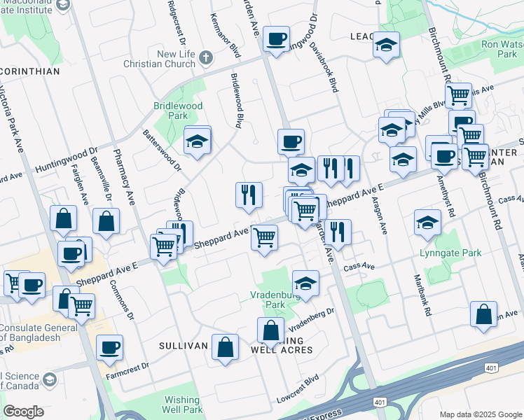
Task: Open the shopping bag marker east of Manbank Rd
Action: click(483, 314)
